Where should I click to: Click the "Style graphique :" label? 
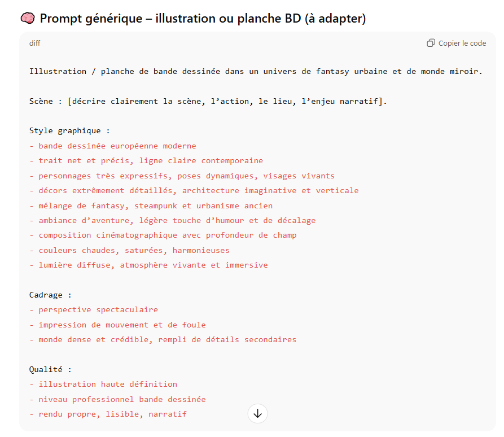(69, 131)
